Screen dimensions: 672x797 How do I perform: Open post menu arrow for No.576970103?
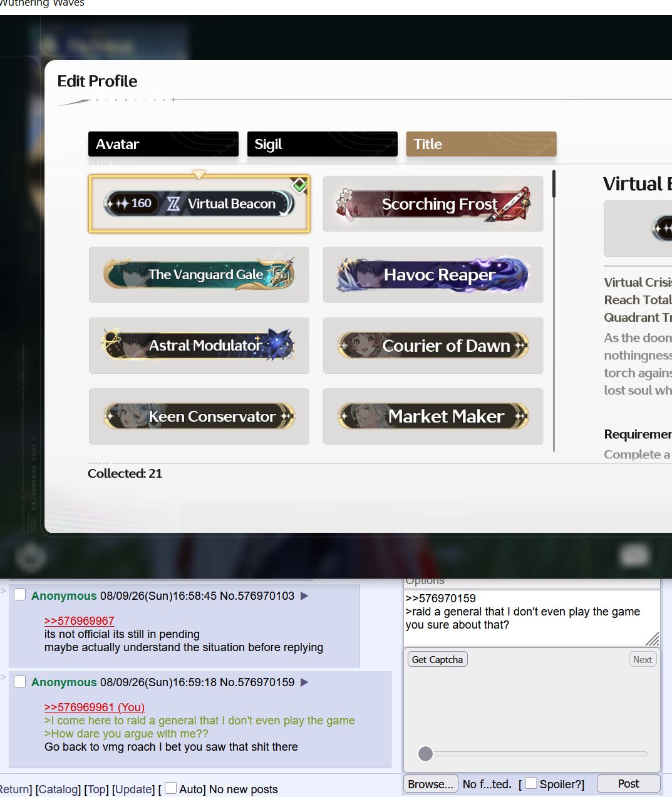[304, 596]
